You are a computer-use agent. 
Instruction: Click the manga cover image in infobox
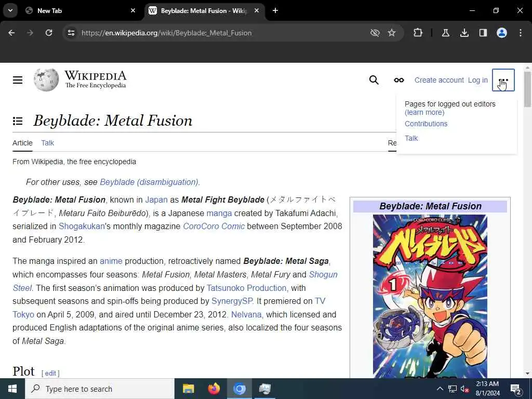click(x=430, y=296)
